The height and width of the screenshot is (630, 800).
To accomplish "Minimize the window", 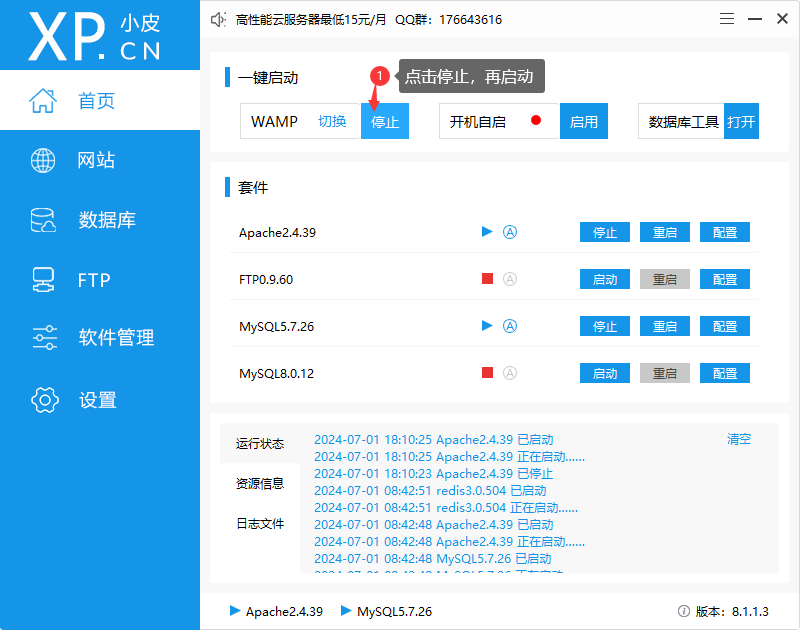I will pyautogui.click(x=755, y=19).
